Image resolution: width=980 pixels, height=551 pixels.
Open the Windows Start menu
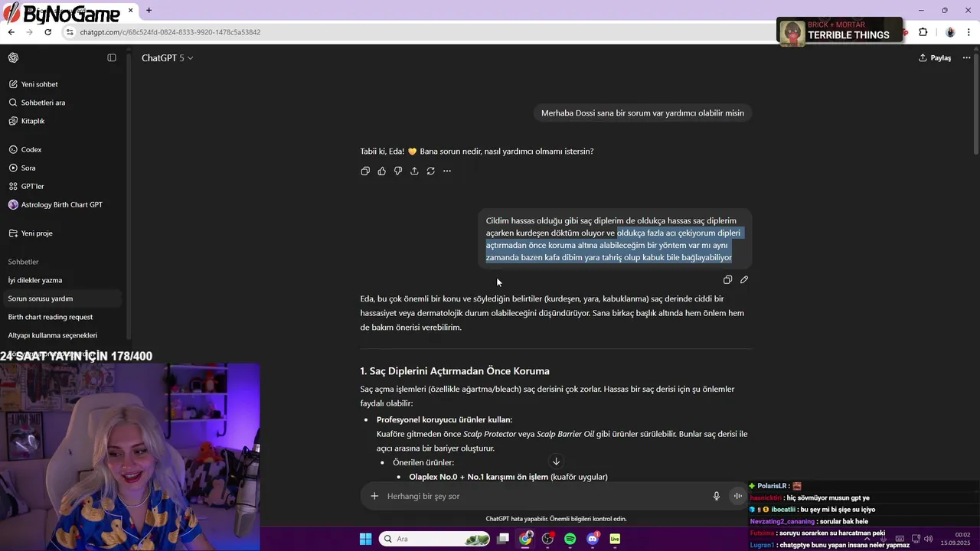tap(365, 539)
